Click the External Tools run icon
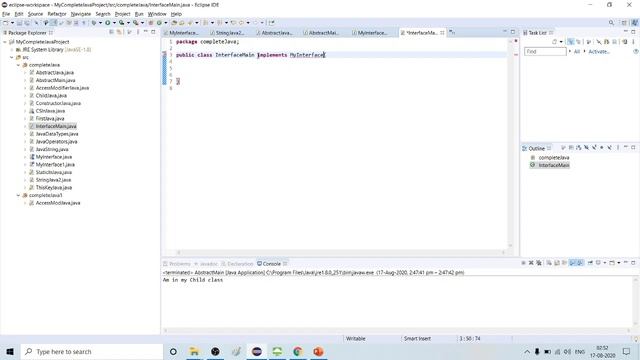 coord(136,23)
